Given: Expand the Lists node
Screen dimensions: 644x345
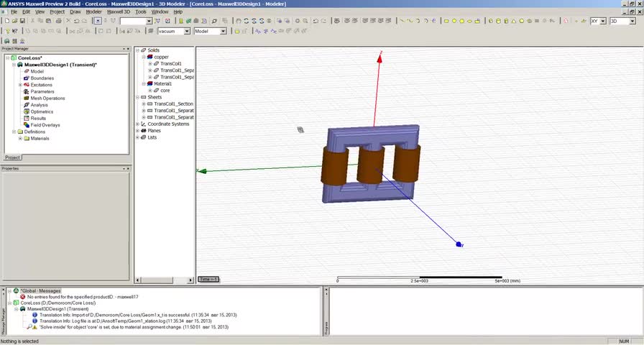Looking at the screenshot, I should [137, 137].
